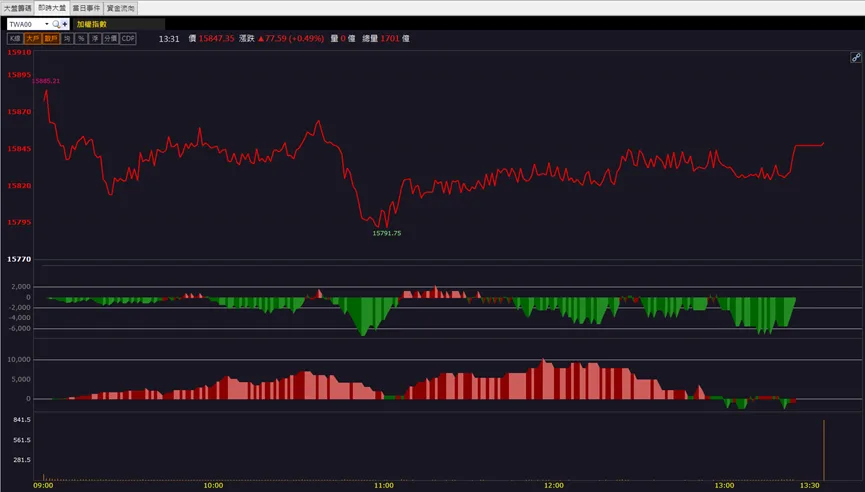Toggle the % percent button
Image resolution: width=865 pixels, height=492 pixels.
tap(81, 39)
